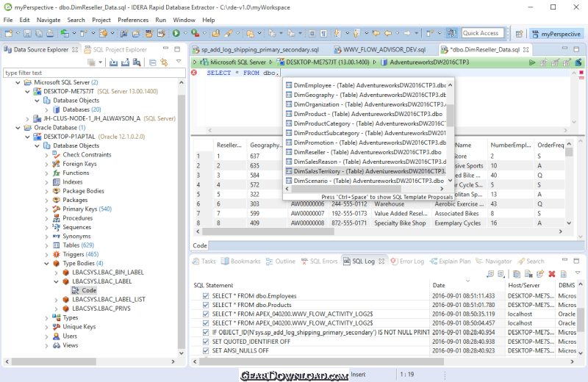Open the Window menu
Viewport: 588px width, 382px height.
pyautogui.click(x=184, y=20)
